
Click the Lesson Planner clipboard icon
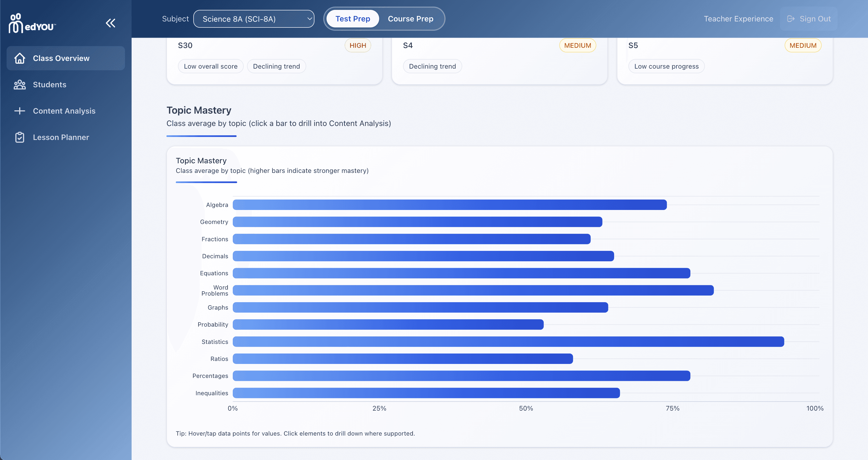tap(19, 137)
